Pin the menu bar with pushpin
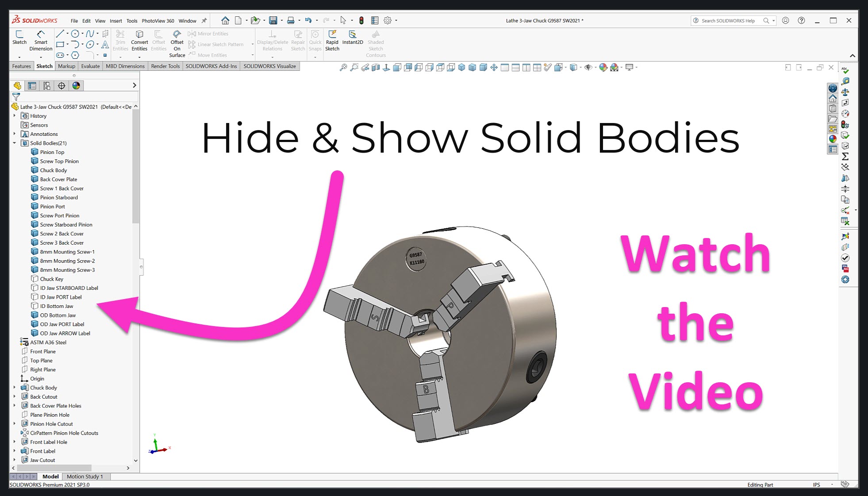 point(204,20)
